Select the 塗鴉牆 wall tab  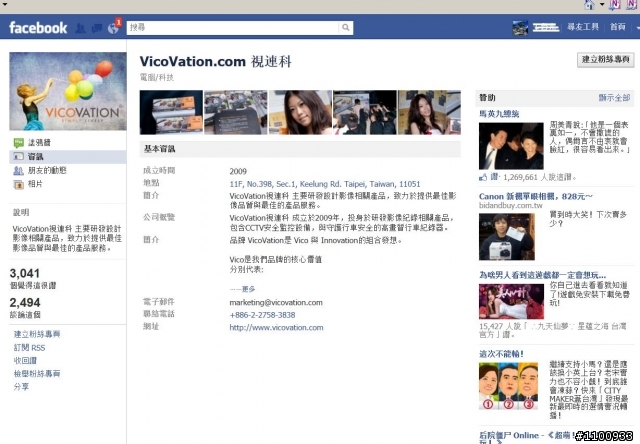[39, 142]
